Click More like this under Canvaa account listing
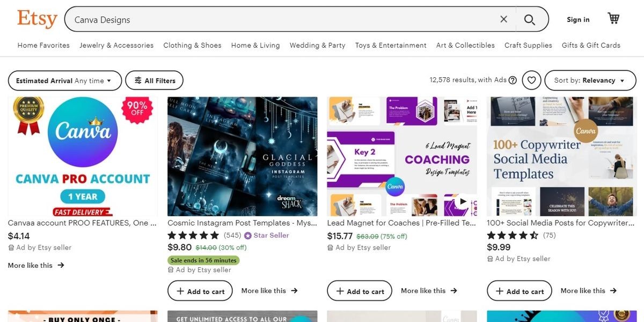The width and height of the screenshot is (644, 322). [x=36, y=265]
